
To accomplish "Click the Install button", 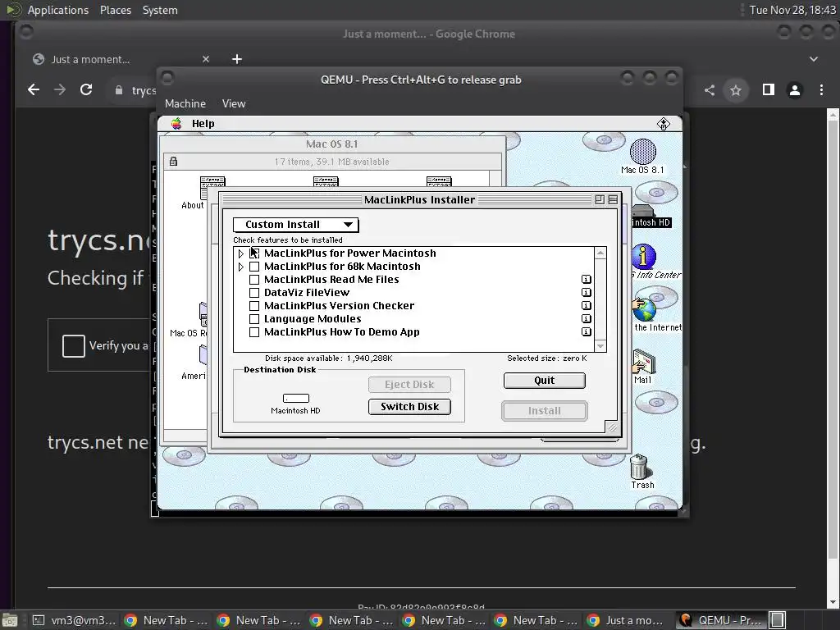I will 545,411.
